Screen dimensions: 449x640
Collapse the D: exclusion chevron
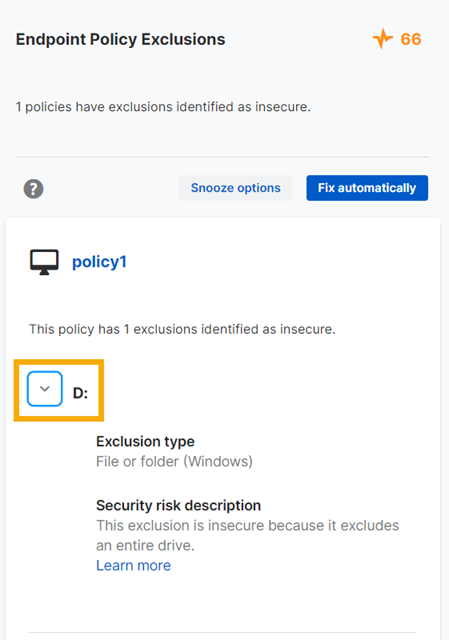tap(45, 389)
